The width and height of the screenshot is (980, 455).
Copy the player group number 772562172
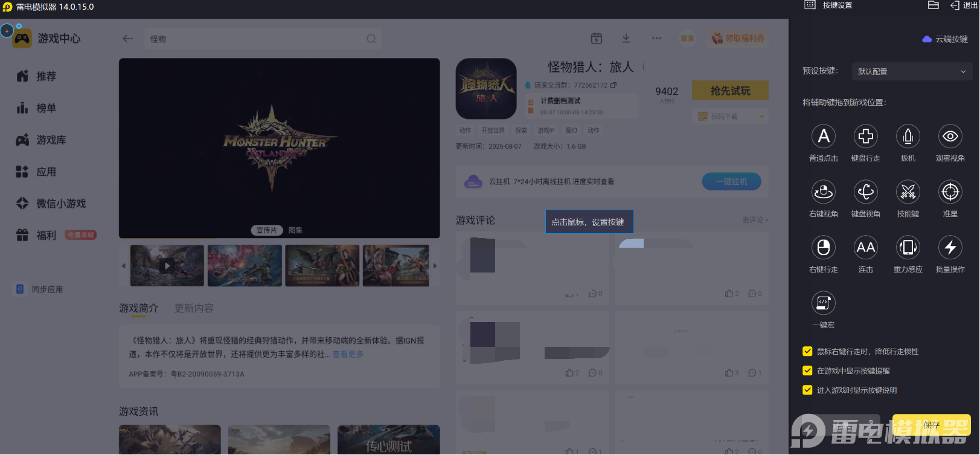tap(613, 85)
